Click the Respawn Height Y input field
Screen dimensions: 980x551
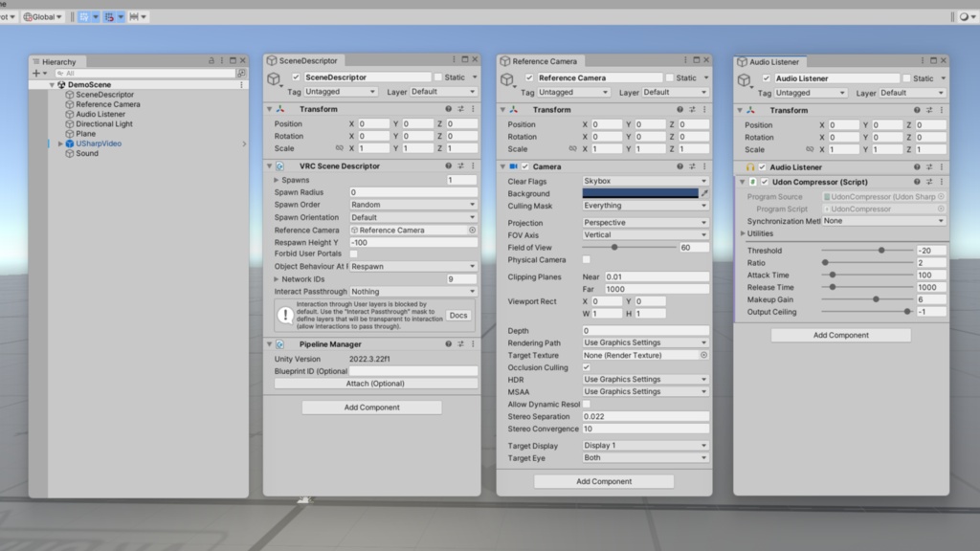(x=413, y=242)
